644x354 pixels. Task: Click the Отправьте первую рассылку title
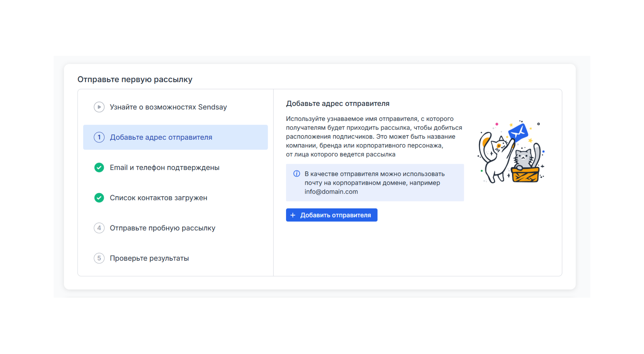[135, 79]
